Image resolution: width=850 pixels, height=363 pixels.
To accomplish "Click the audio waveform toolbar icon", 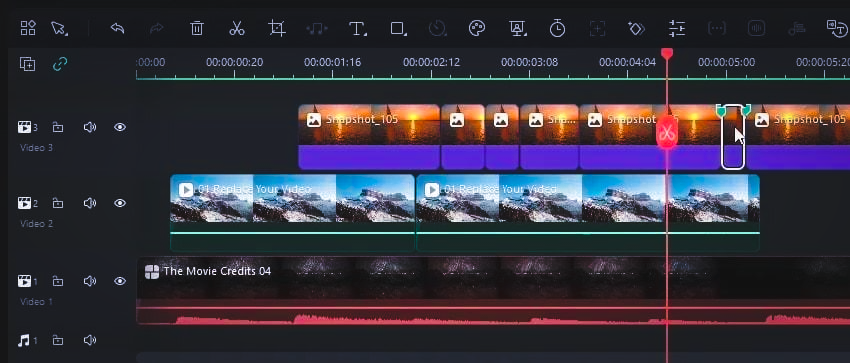I will click(x=756, y=29).
